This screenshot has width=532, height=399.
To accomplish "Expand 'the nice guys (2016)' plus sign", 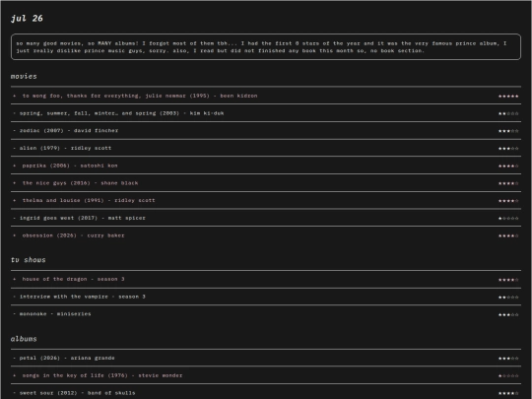I will 14,183.
